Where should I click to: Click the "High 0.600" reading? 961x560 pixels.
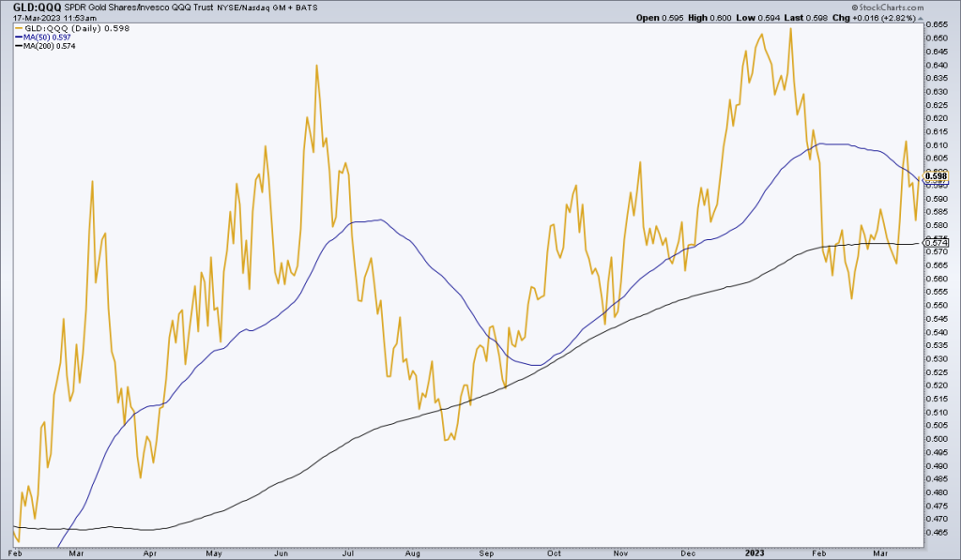[x=709, y=18]
